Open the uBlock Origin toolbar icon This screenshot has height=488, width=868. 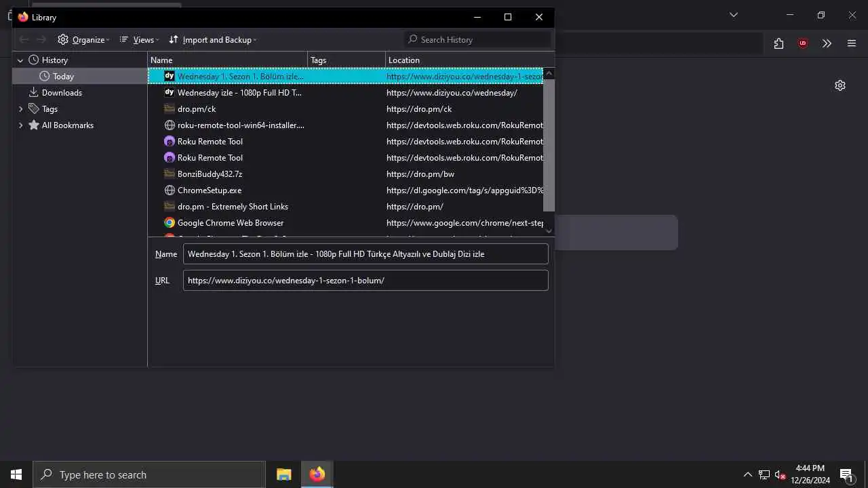pyautogui.click(x=803, y=43)
